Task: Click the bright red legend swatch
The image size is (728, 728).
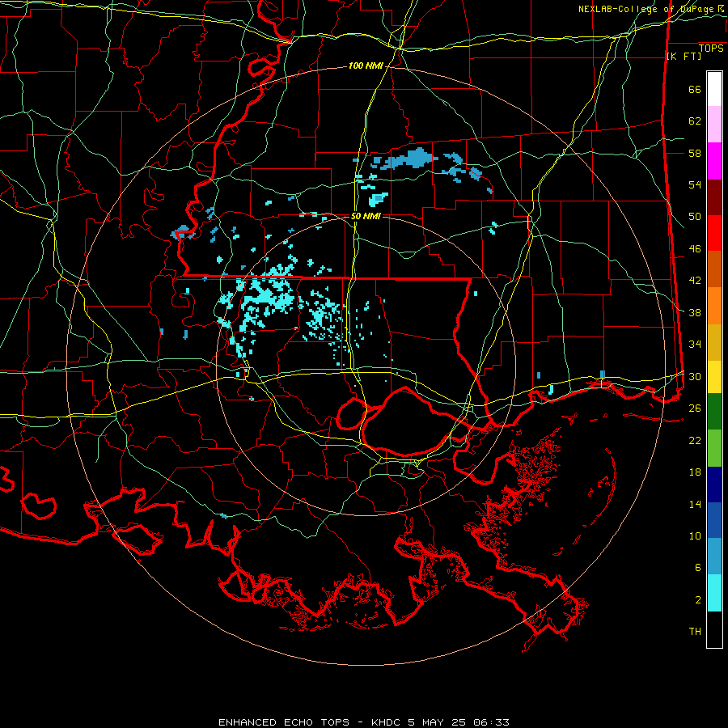Action: click(714, 233)
